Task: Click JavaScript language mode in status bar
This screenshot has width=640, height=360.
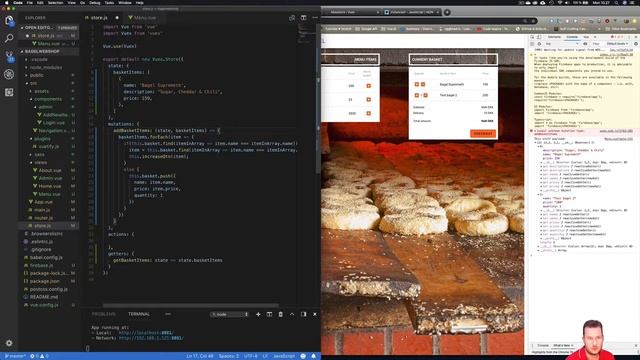Action: pos(284,356)
